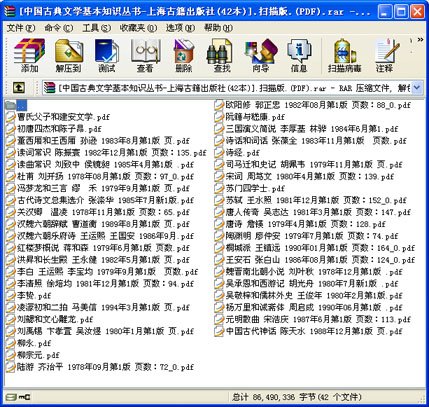Select the 杜甫 刘开扬 file
Image resolution: width=429 pixels, height=407 pixels.
coord(100,177)
